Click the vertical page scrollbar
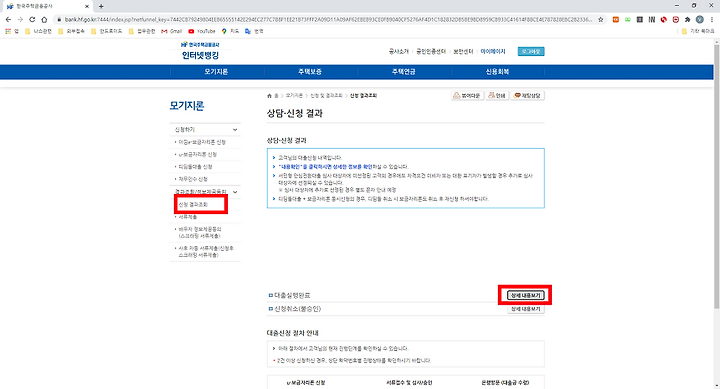The width and height of the screenshot is (720, 389). (716, 177)
